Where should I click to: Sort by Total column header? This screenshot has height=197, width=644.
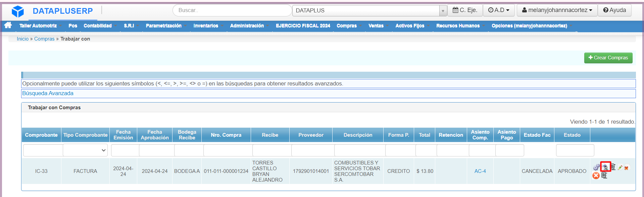click(x=424, y=135)
